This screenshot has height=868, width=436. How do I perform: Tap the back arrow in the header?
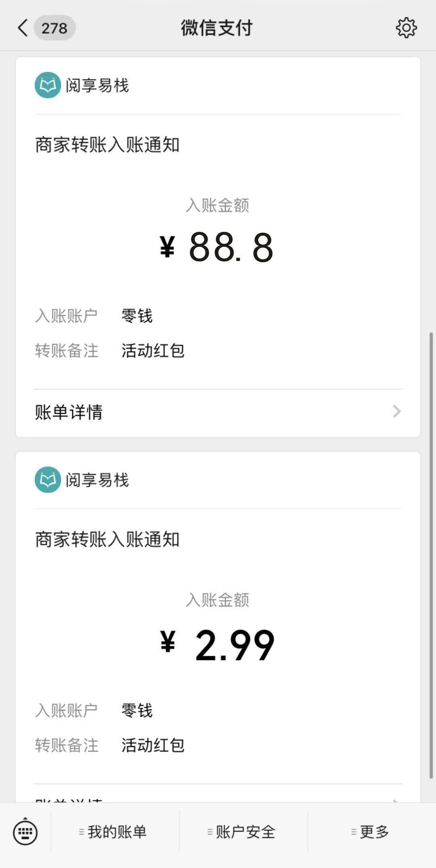tap(23, 28)
